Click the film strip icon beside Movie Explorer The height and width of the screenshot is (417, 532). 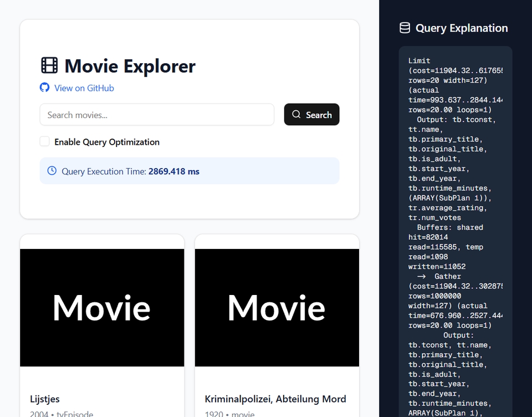(49, 65)
